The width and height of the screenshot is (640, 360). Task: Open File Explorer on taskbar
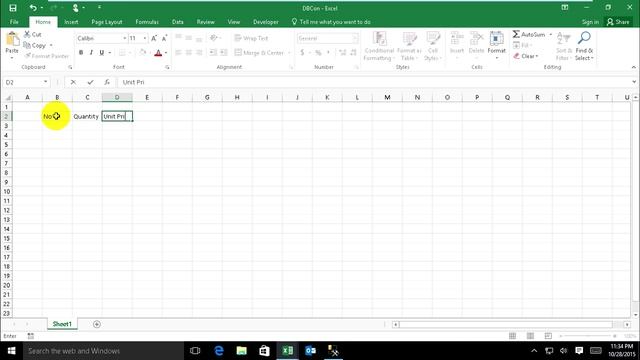[x=242, y=351]
